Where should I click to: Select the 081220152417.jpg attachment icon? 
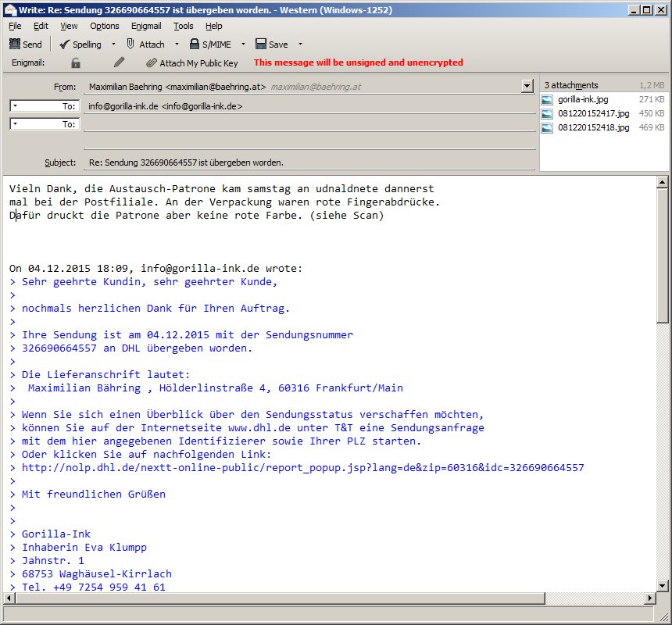coord(547,114)
